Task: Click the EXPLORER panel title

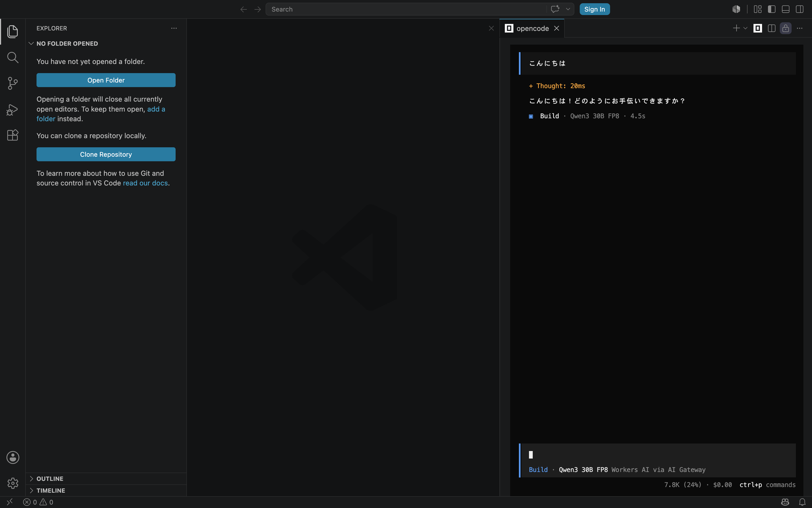Action: click(x=52, y=28)
